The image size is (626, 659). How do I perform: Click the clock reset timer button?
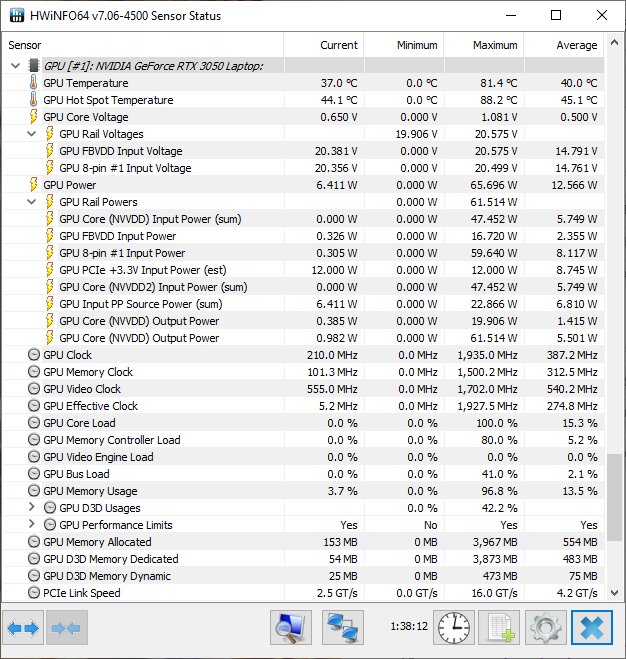pos(454,628)
